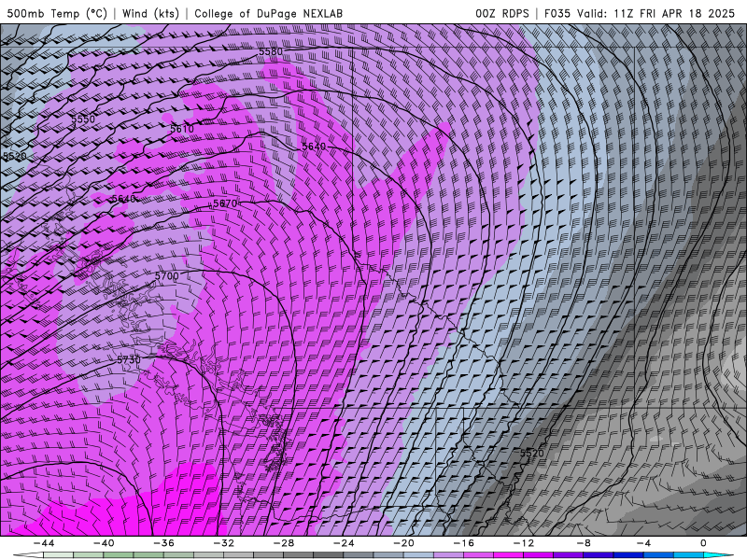Click the -4 value on the temperature scale
This screenshot has height=560, width=747.
(x=643, y=543)
